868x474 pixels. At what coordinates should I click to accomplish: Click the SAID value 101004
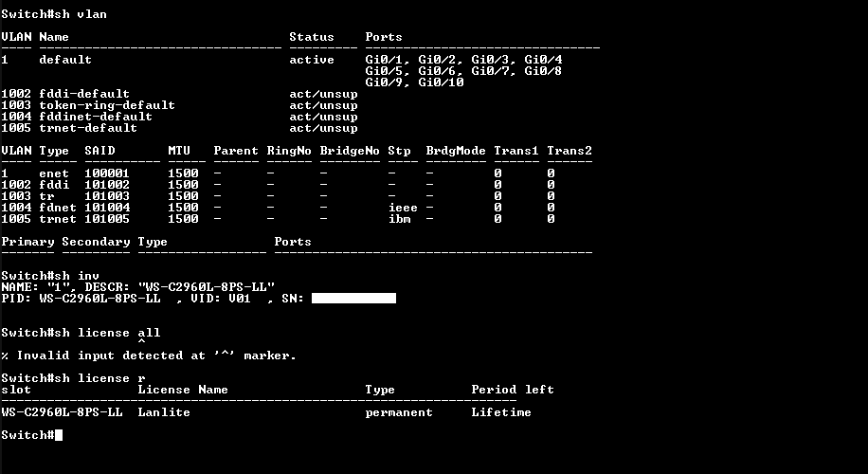click(107, 208)
